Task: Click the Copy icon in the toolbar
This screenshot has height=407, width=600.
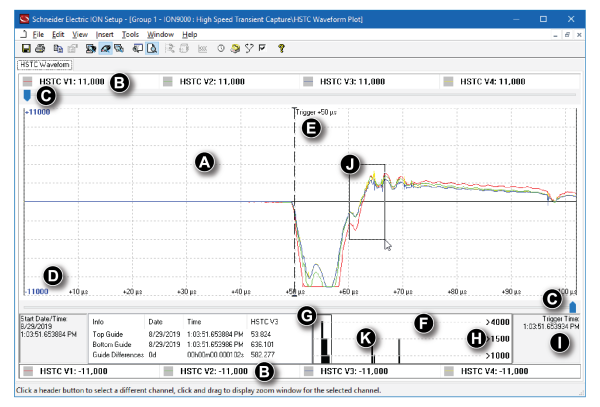Action: coord(59,48)
